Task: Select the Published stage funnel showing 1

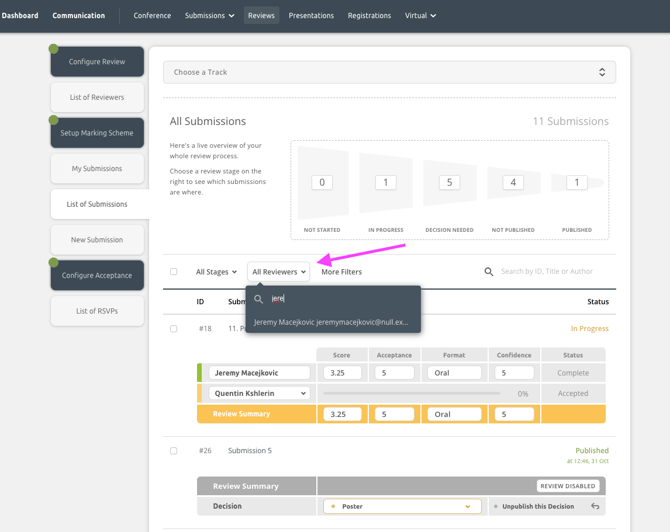Action: (x=576, y=183)
